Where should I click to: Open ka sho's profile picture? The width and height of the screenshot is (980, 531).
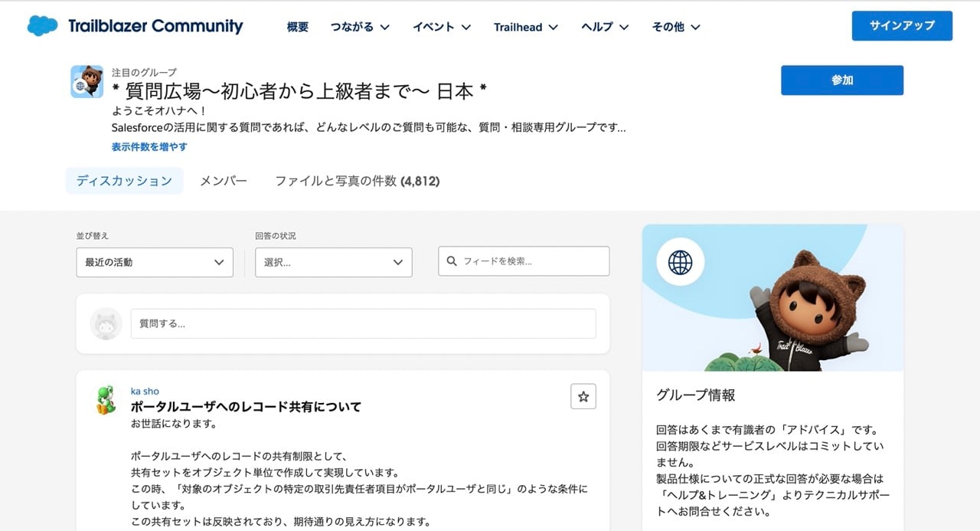106,400
